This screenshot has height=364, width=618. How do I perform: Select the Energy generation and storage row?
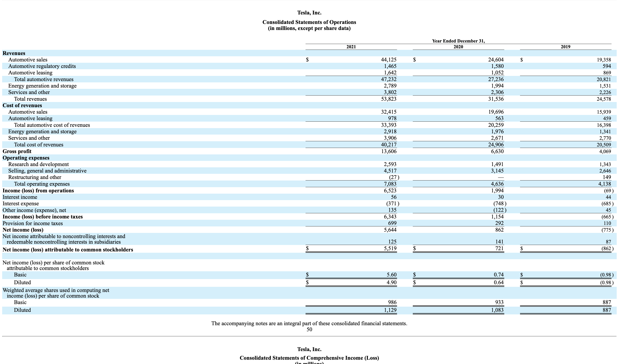(x=43, y=86)
